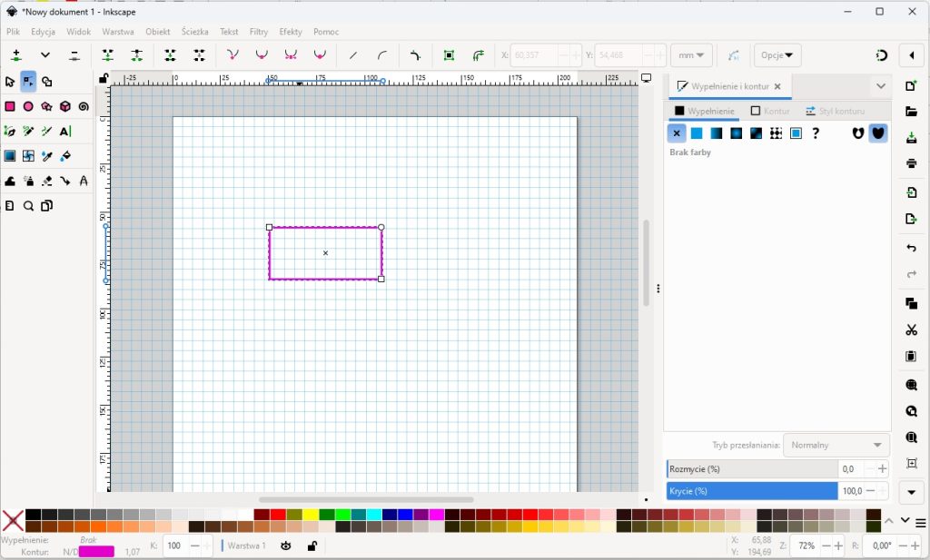930x560 pixels.
Task: Click the Warstwa 1 layer indicator
Action: 244,545
